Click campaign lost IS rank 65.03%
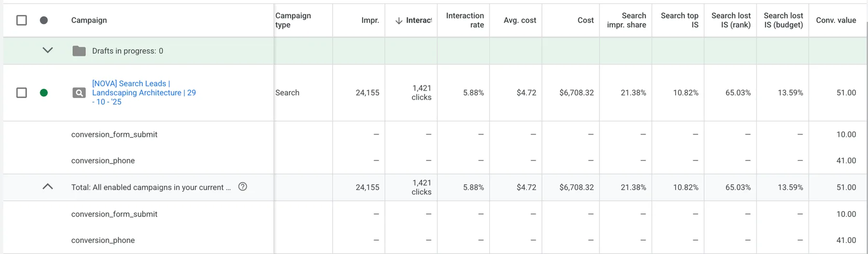The image size is (868, 254). point(738,93)
